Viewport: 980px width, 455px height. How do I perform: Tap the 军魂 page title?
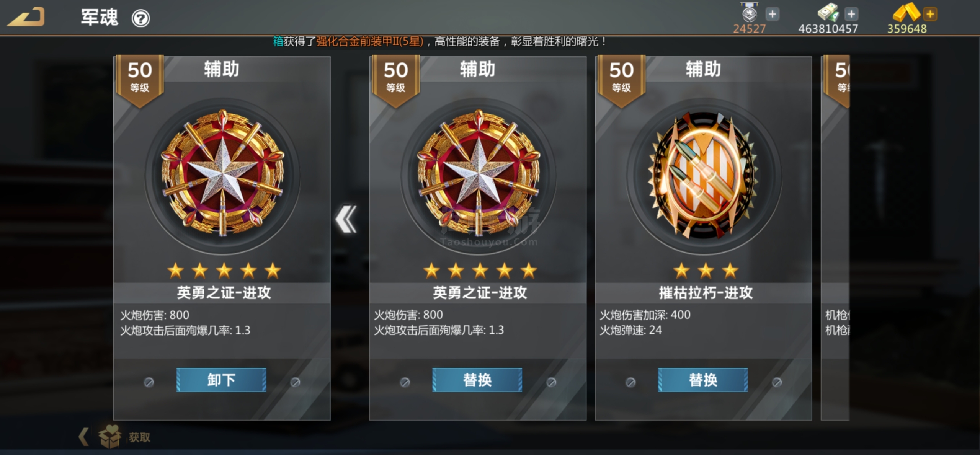pyautogui.click(x=100, y=17)
